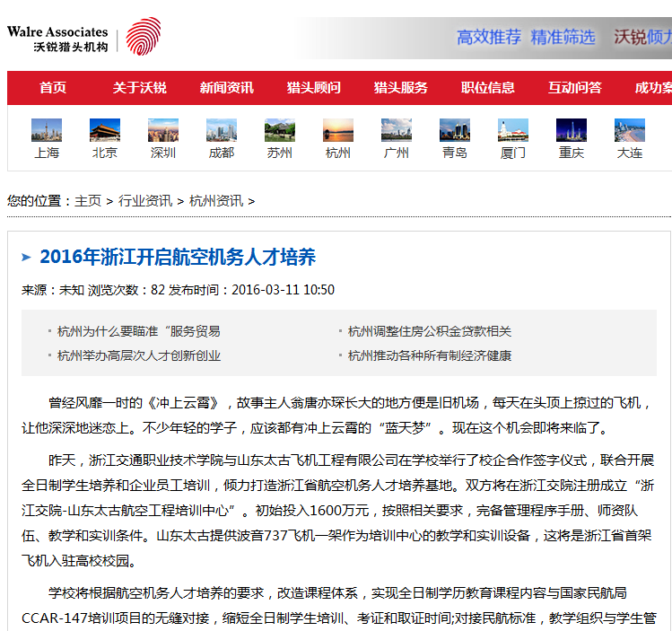Click the Suzhou city picture icon
The height and width of the screenshot is (631, 672).
click(280, 130)
